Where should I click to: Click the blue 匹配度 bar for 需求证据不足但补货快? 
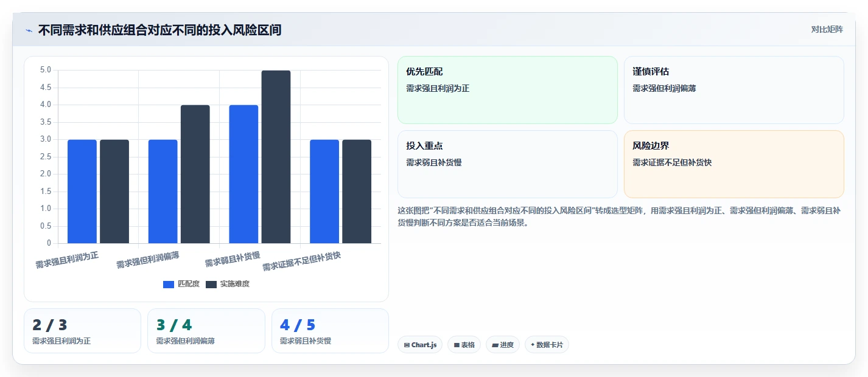(324, 192)
